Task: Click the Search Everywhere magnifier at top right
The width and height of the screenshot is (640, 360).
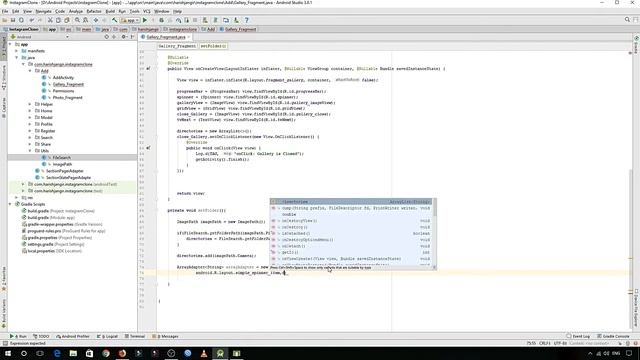Action: [x=627, y=20]
